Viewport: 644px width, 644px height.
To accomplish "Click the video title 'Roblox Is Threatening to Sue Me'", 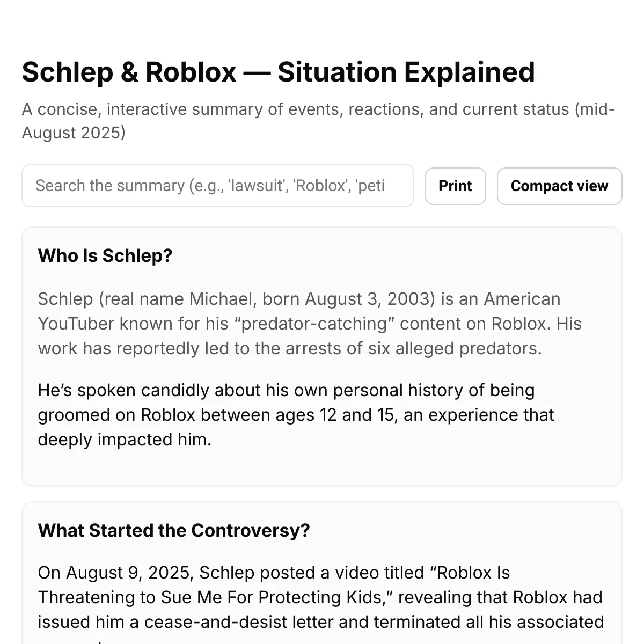I will (274, 585).
